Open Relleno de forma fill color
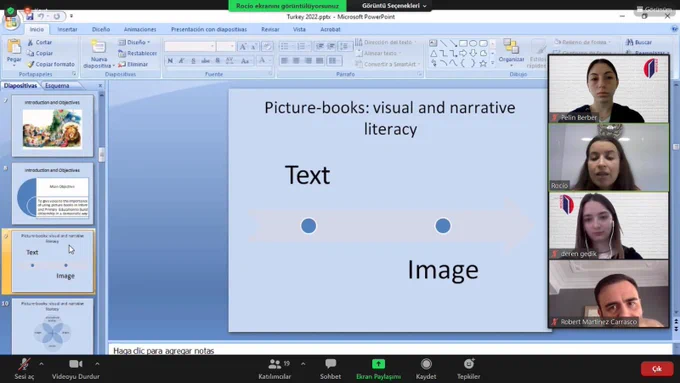This screenshot has width=680, height=383. tap(582, 42)
